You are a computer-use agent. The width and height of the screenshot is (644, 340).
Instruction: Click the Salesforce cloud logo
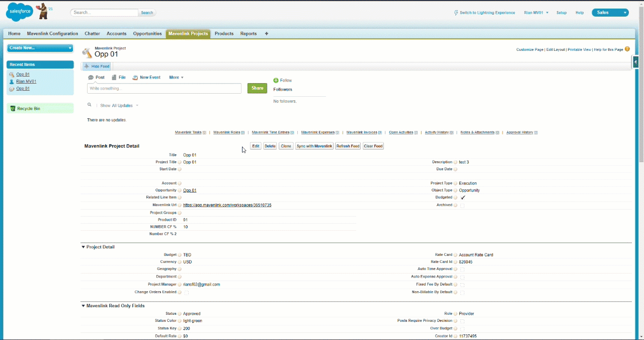19,12
